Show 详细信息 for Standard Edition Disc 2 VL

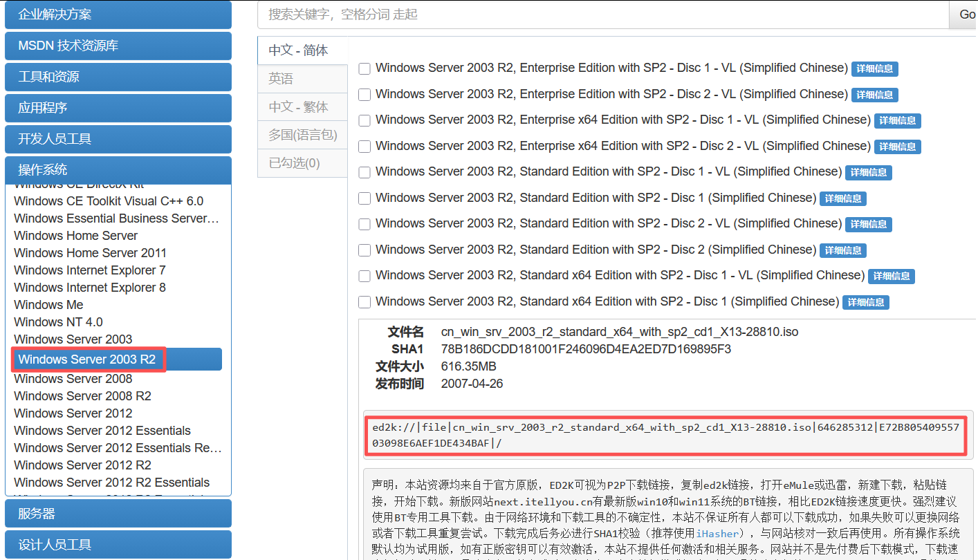point(869,225)
